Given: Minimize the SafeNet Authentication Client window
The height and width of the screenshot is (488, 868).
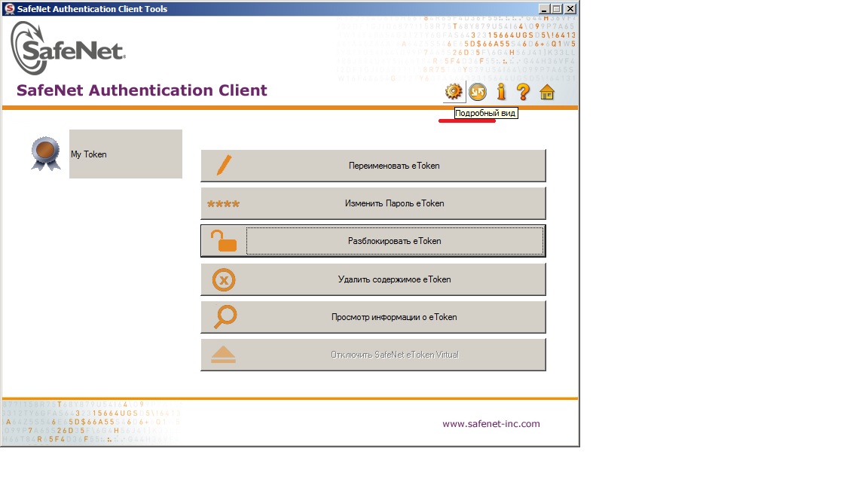Looking at the screenshot, I should (544, 9).
